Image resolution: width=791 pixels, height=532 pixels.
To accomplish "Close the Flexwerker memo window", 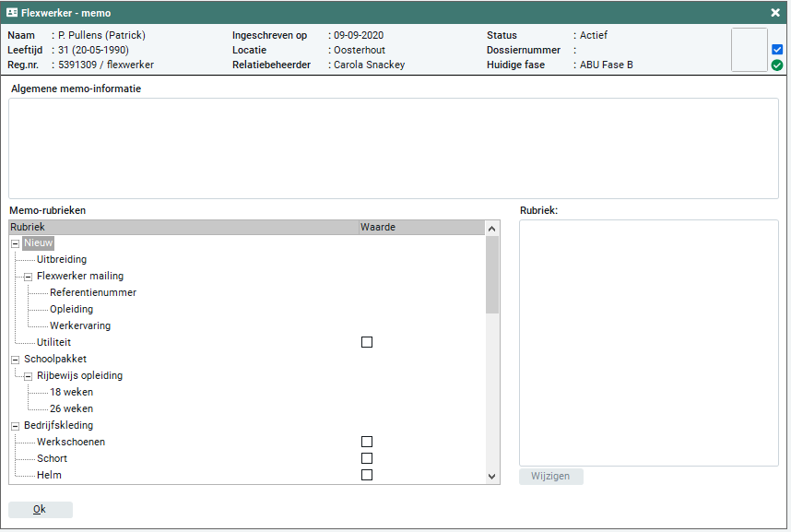I will 775,13.
